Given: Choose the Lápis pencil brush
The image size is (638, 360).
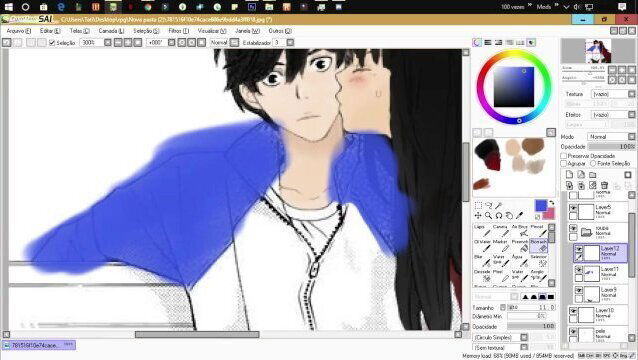Looking at the screenshot, I should (482, 231).
